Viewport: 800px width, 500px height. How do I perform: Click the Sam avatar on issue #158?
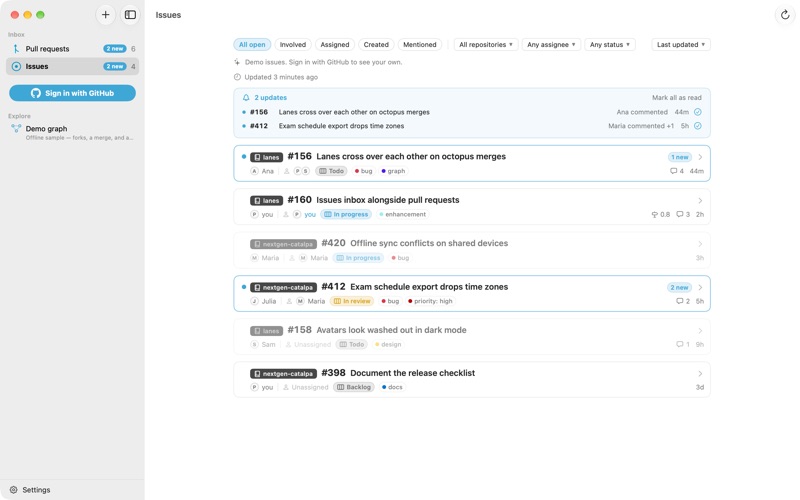click(254, 344)
